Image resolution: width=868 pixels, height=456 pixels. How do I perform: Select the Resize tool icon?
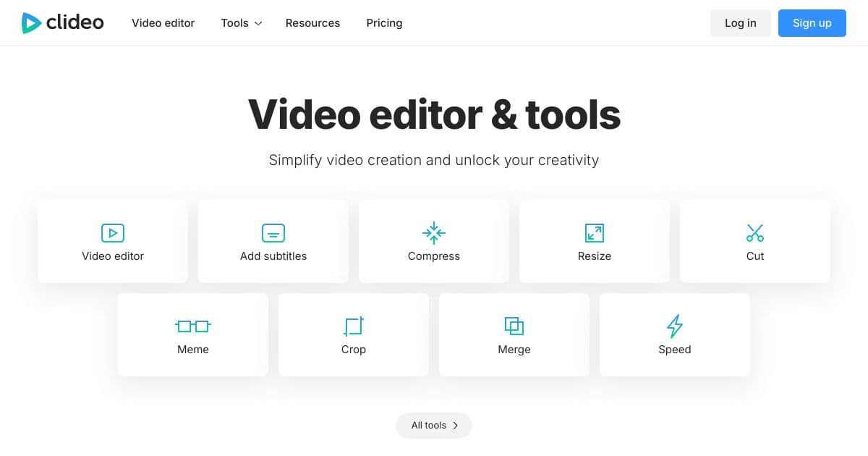594,233
